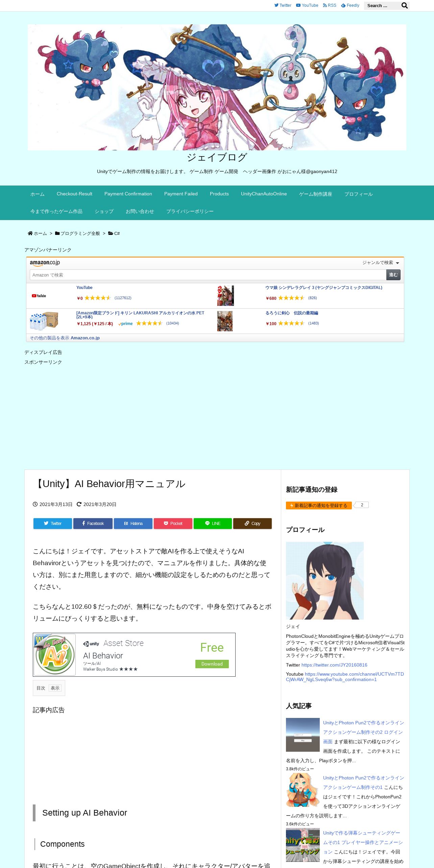Click the YouTube product thumbnail

(x=39, y=296)
